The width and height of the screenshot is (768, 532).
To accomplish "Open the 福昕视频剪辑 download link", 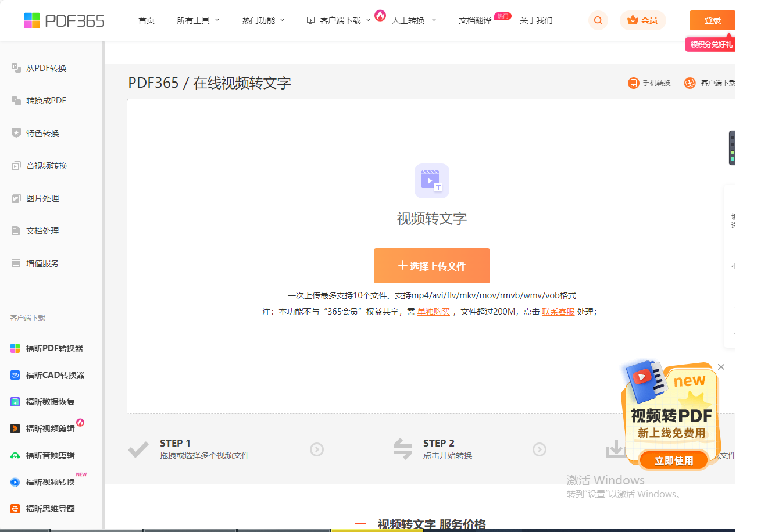I will coord(51,429).
